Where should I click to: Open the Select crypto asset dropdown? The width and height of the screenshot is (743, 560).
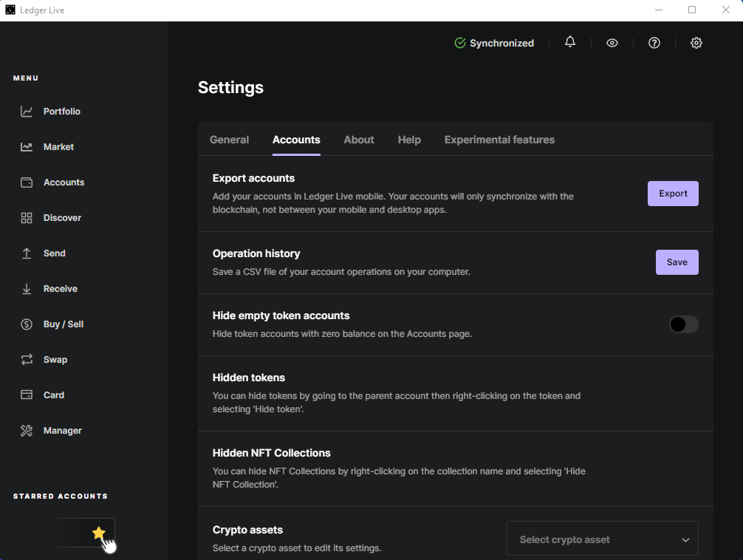602,539
